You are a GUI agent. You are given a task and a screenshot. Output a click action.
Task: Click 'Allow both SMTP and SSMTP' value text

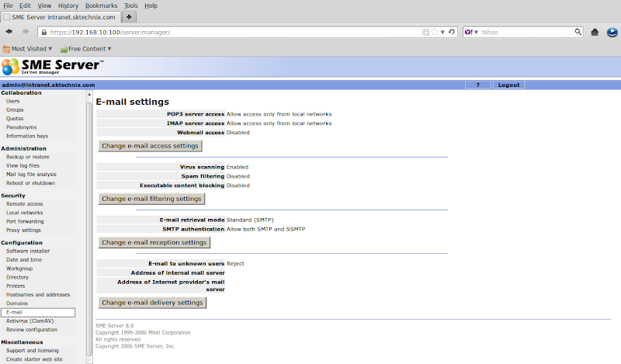click(x=265, y=229)
